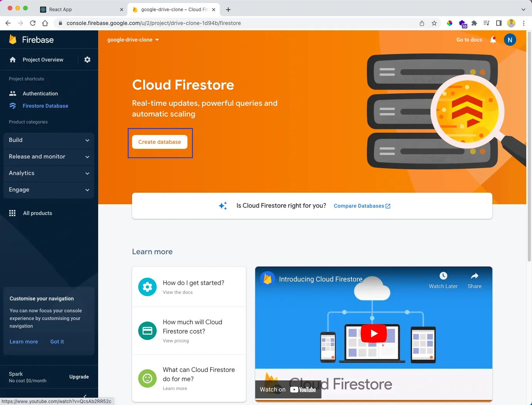The width and height of the screenshot is (532, 405).
Task: Close the React App tab
Action: (x=121, y=10)
